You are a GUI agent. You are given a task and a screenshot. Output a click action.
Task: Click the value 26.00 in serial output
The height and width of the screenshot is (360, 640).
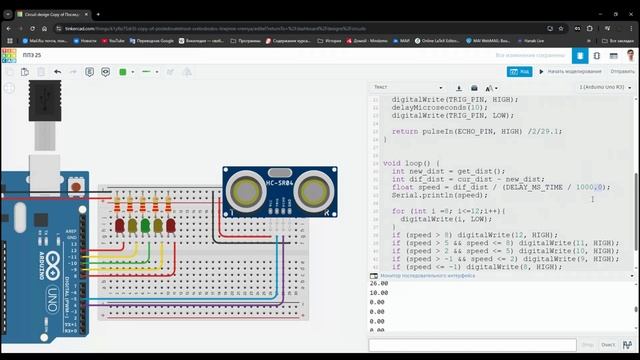pyautogui.click(x=379, y=283)
